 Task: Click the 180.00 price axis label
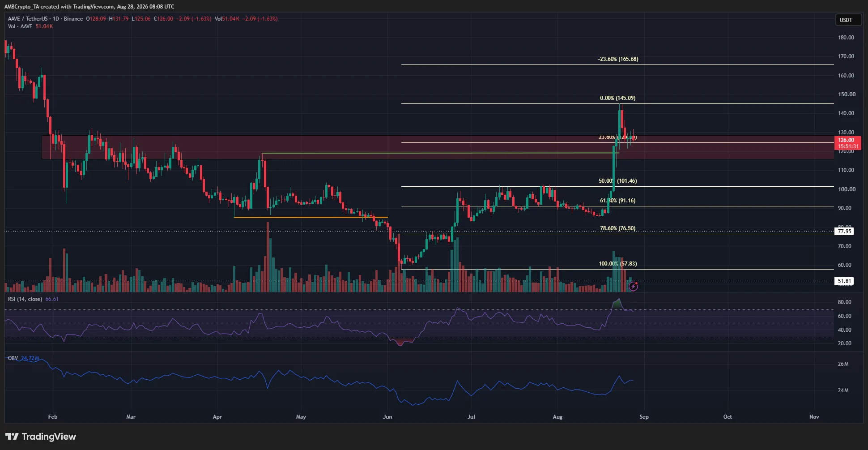(846, 38)
